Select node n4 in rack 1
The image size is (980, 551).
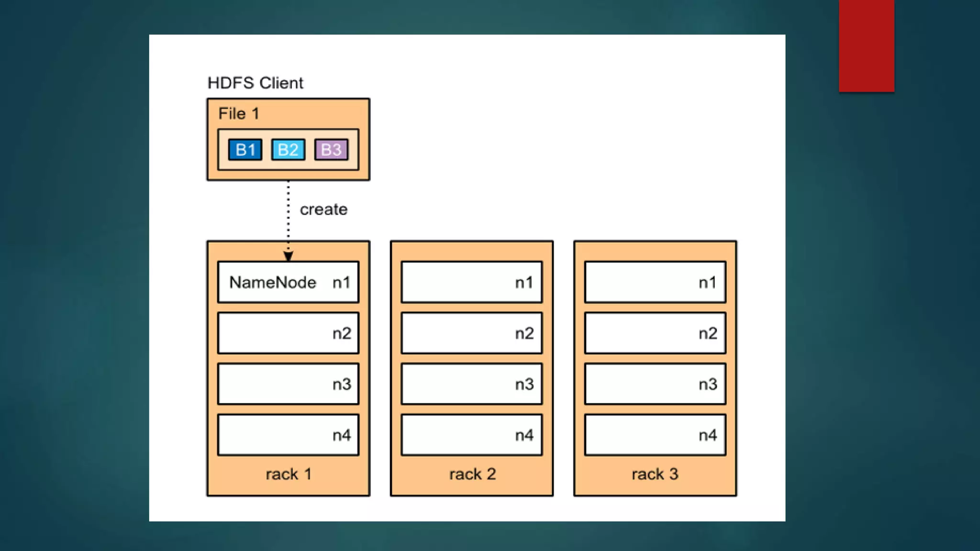coord(288,435)
